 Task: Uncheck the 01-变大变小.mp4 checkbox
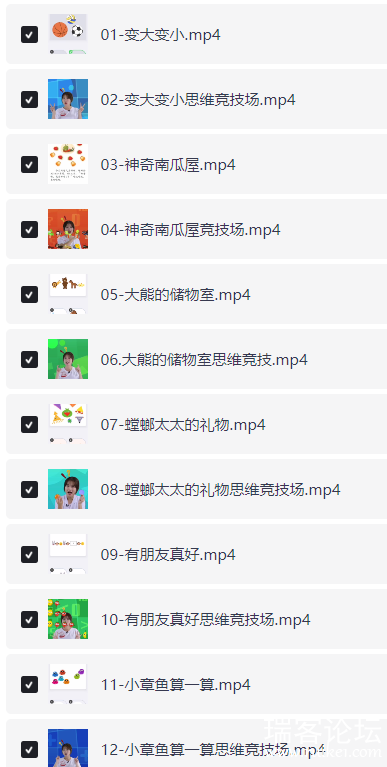coord(29,35)
